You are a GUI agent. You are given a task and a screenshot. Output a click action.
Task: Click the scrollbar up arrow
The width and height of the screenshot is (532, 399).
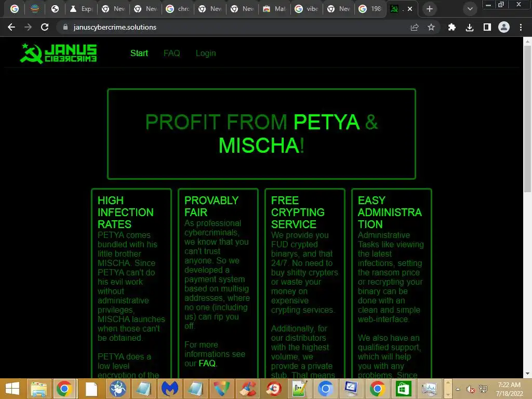pyautogui.click(x=527, y=42)
